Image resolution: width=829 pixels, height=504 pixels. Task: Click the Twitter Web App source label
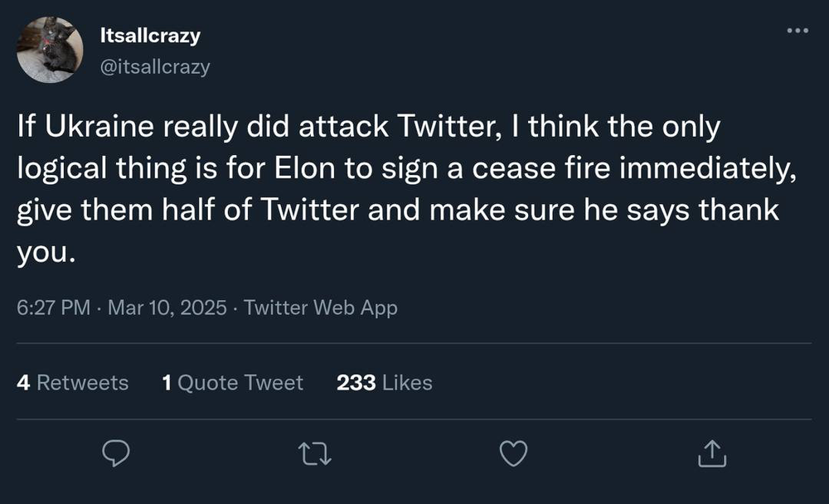tap(319, 308)
